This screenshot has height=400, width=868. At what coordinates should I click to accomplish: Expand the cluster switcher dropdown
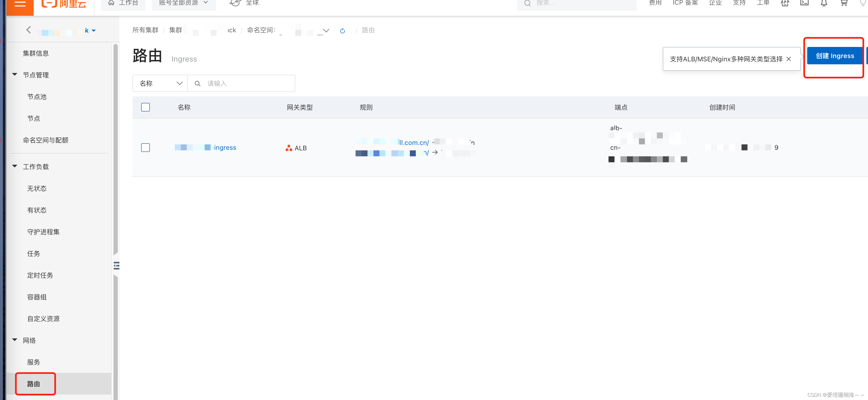pyautogui.click(x=93, y=31)
